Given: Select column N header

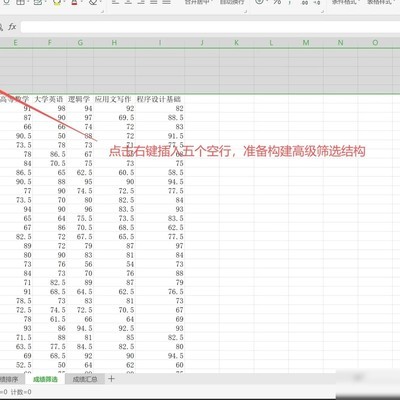Looking at the screenshot, I should (341, 43).
